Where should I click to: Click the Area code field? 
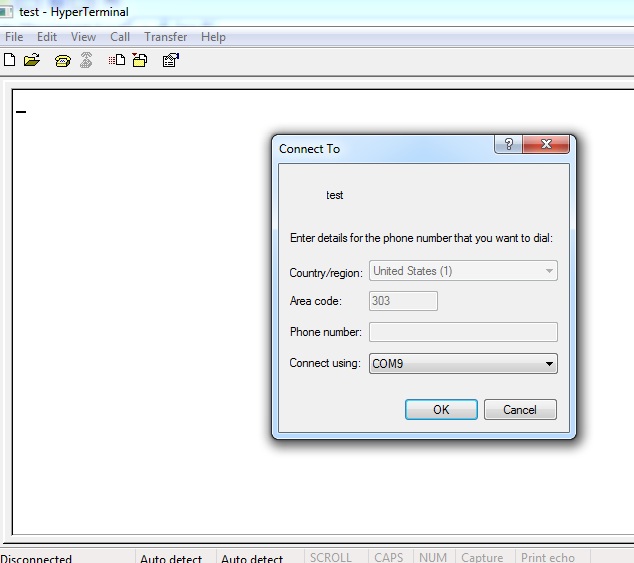pyautogui.click(x=403, y=301)
